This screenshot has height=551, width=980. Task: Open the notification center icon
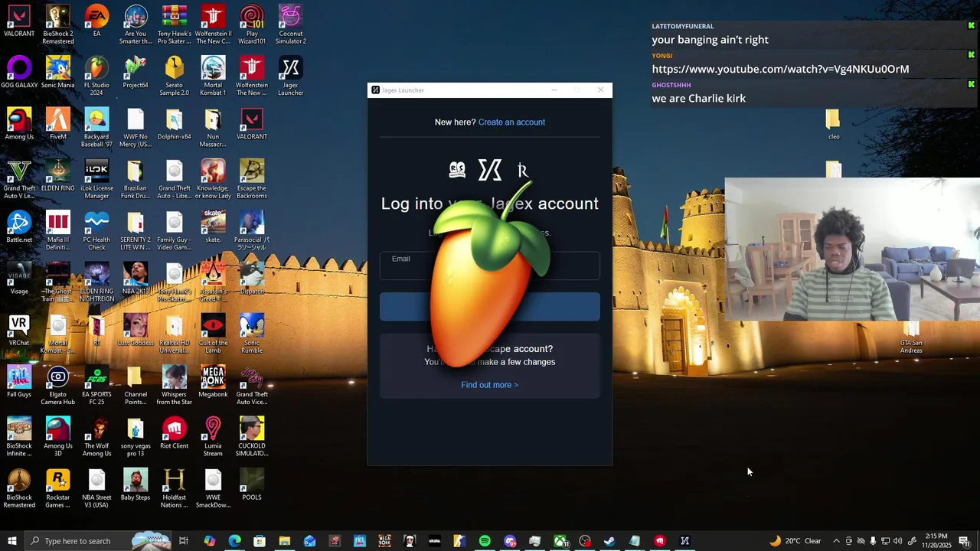(x=964, y=541)
